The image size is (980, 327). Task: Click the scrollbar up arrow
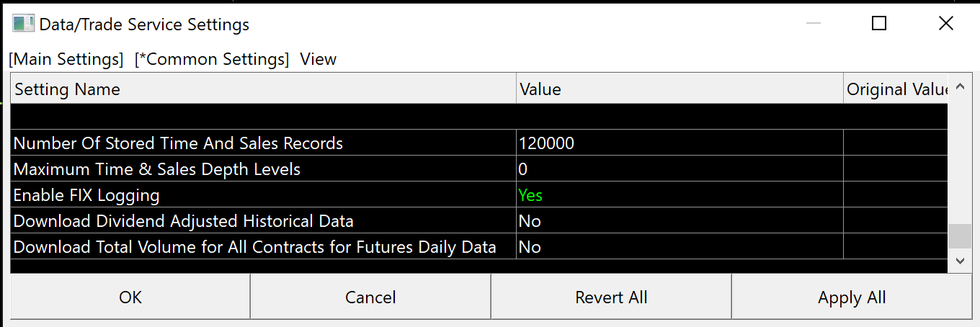pos(959,88)
